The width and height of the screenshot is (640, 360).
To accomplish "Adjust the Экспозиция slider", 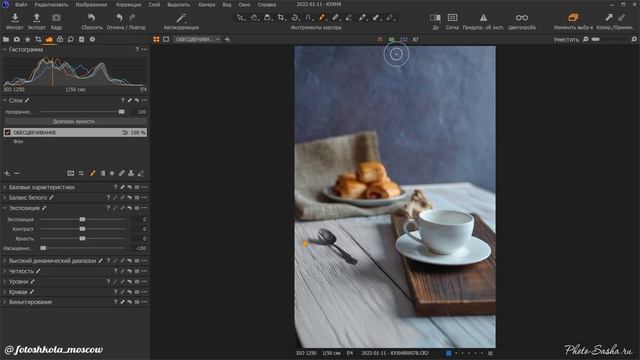I will point(82,219).
